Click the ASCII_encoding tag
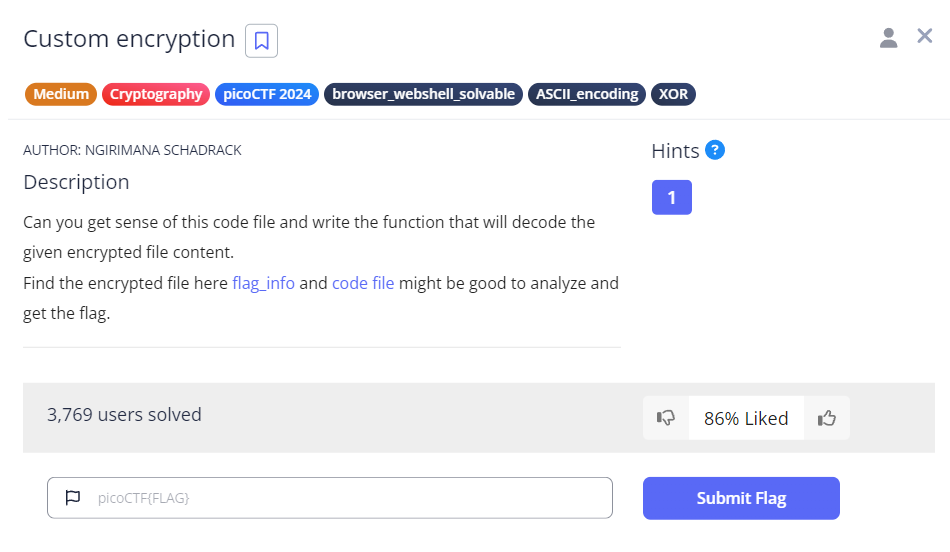The height and width of the screenshot is (552, 950). pyautogui.click(x=587, y=94)
